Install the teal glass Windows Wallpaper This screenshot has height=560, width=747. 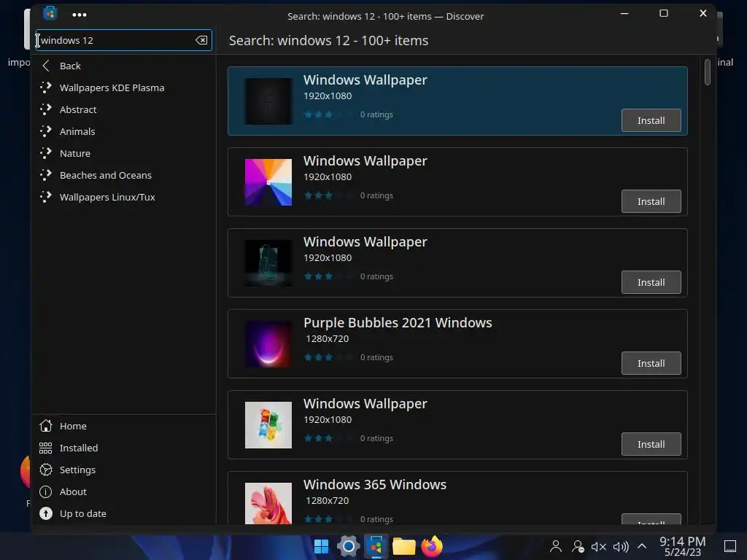point(651,282)
